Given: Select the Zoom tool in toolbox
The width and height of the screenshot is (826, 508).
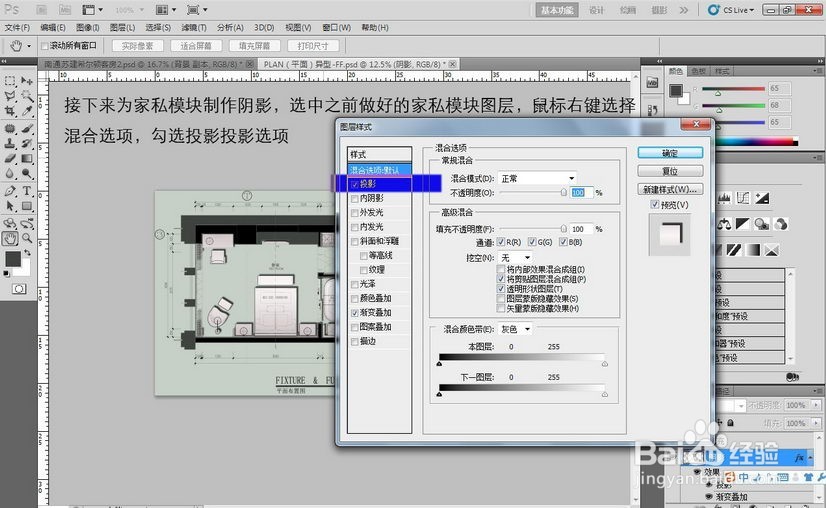Looking at the screenshot, I should [27, 238].
